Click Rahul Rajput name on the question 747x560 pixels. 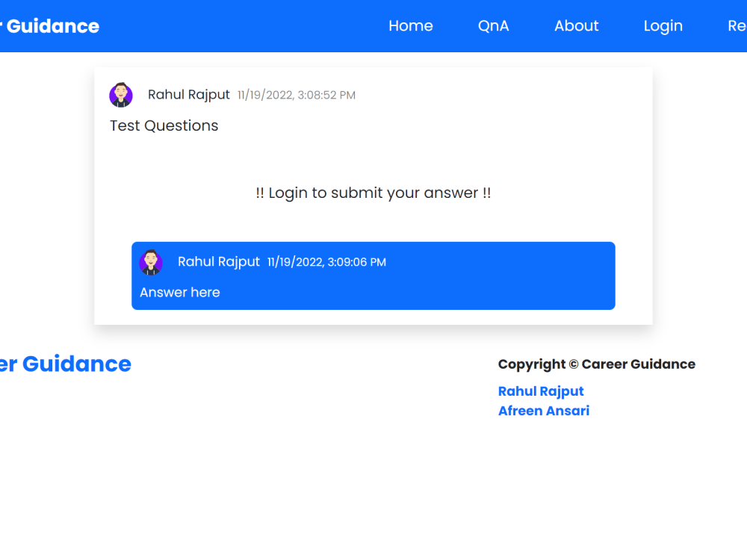(189, 95)
